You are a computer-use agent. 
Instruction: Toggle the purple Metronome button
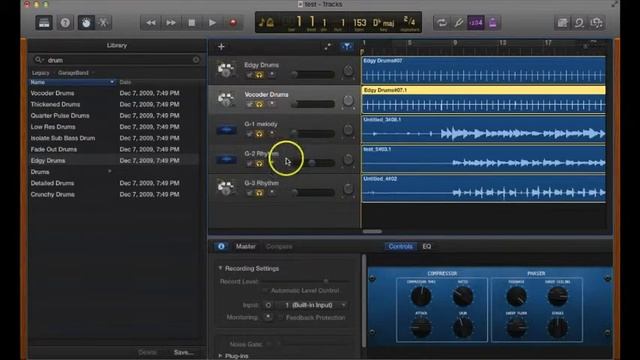coord(493,23)
